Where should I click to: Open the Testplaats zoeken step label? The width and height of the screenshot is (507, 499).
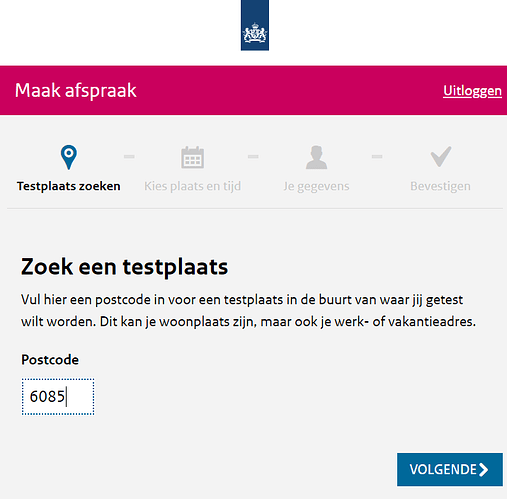point(69,186)
